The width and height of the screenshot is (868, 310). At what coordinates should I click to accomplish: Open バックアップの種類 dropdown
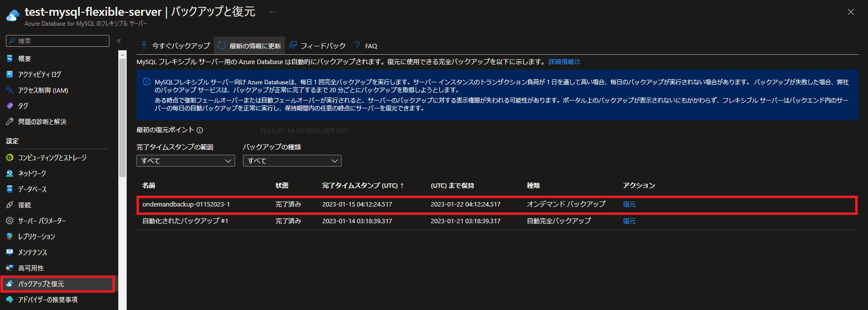point(292,161)
